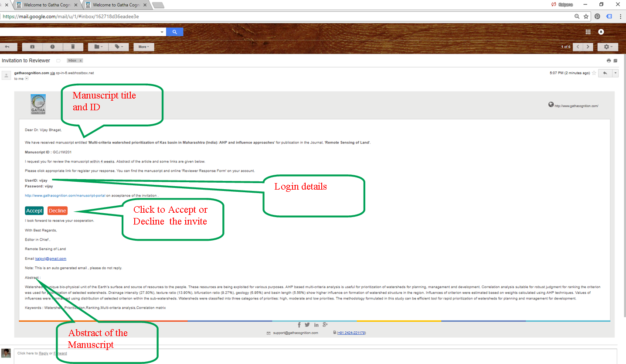626x364 pixels.
Task: Expand the Labels tag dropdown
Action: (x=119, y=47)
